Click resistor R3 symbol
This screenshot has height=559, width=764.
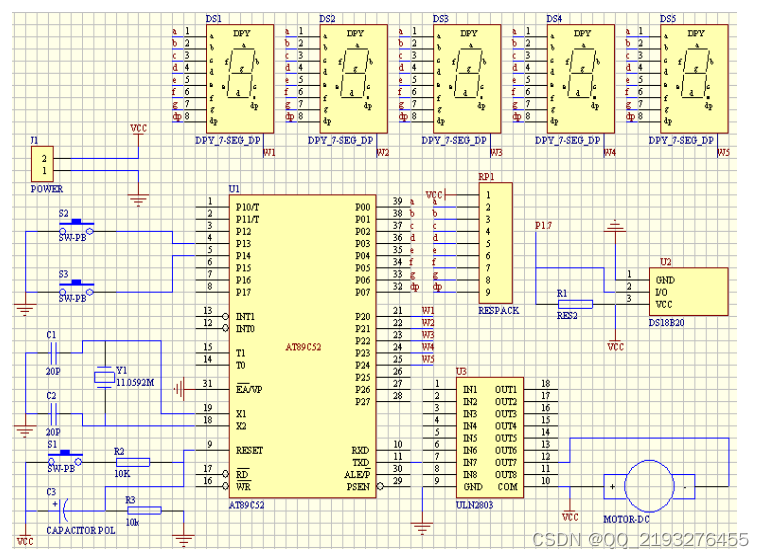144,510
